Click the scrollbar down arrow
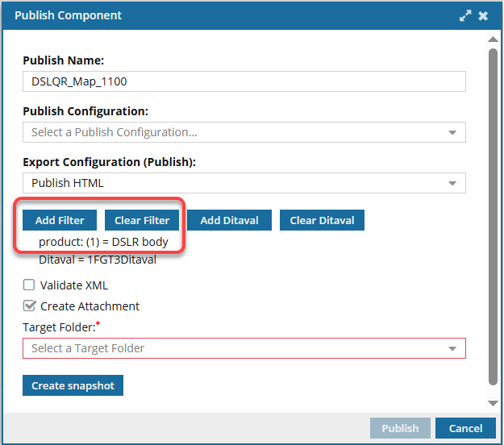Image resolution: width=504 pixels, height=445 pixels. point(492,403)
